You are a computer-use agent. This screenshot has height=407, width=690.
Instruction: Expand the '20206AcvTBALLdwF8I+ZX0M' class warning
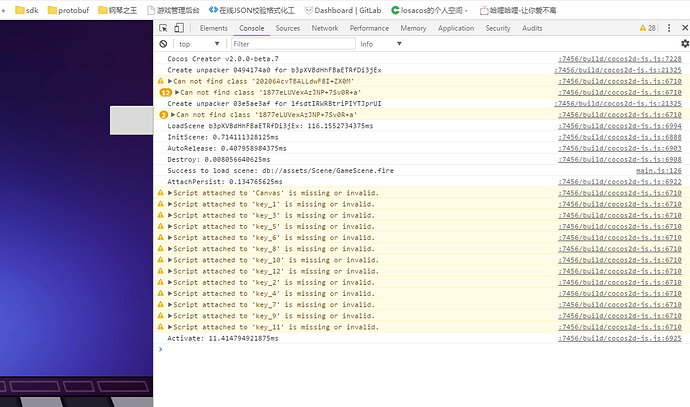coord(169,81)
